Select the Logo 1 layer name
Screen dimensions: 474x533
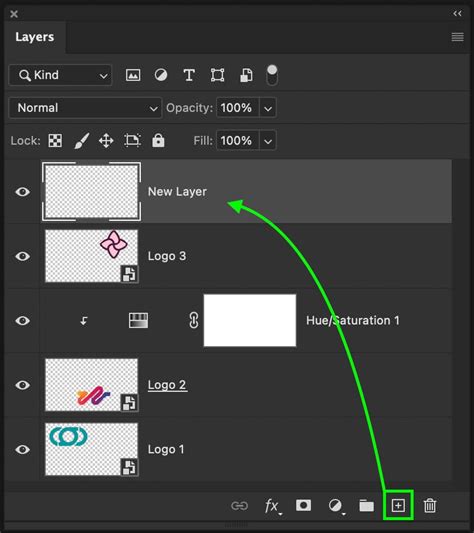[x=166, y=449]
